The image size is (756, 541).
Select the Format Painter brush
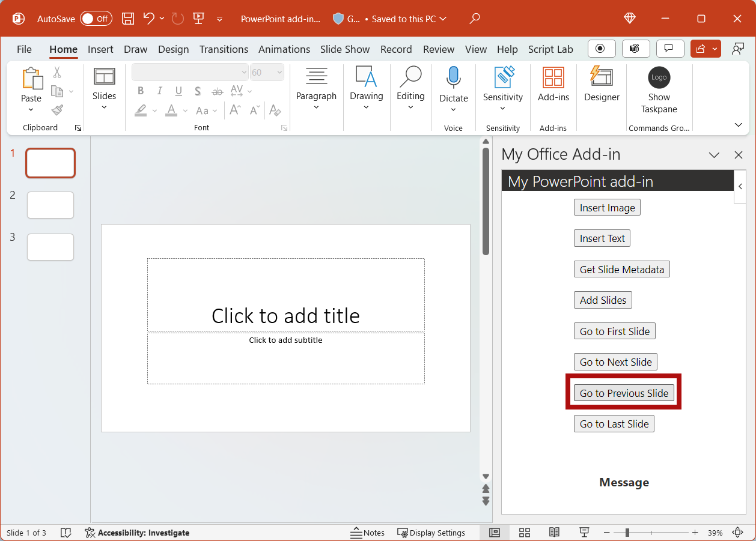tap(57, 110)
